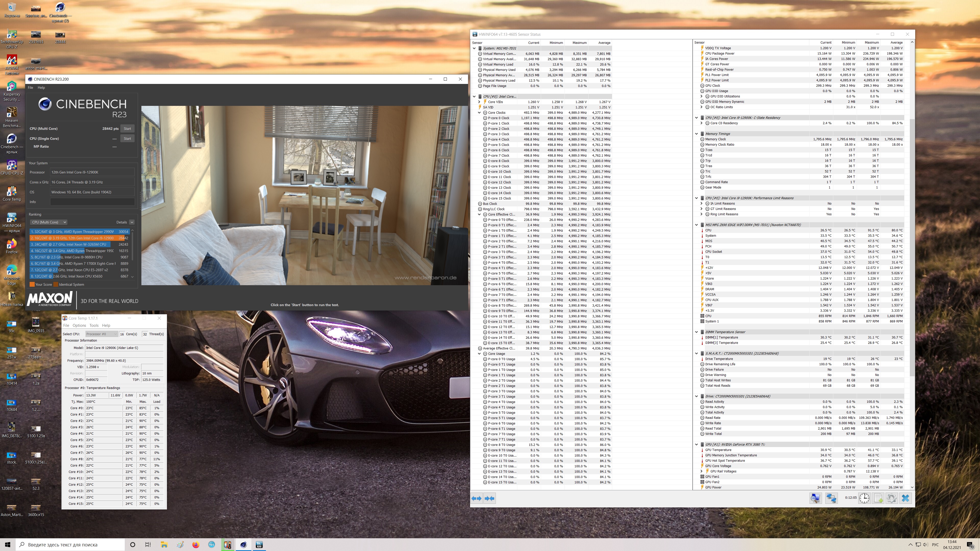This screenshot has width=980, height=551.
Task: Collapse the Memory Timings section
Action: point(696,134)
